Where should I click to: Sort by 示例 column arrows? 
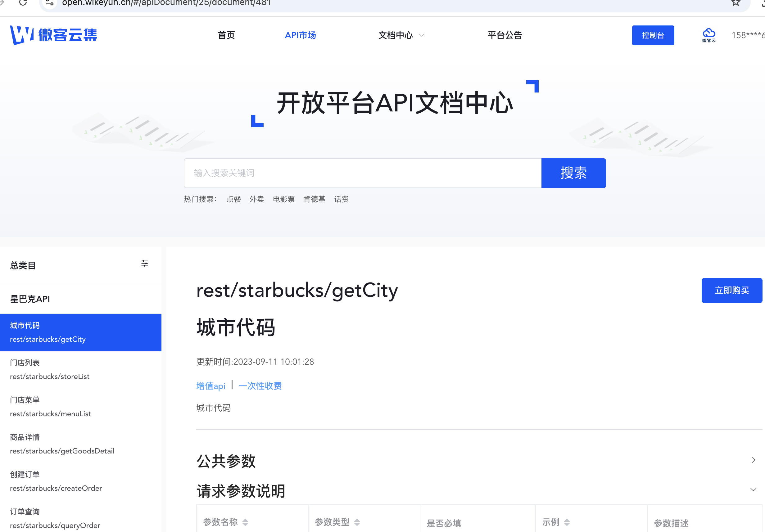click(567, 522)
